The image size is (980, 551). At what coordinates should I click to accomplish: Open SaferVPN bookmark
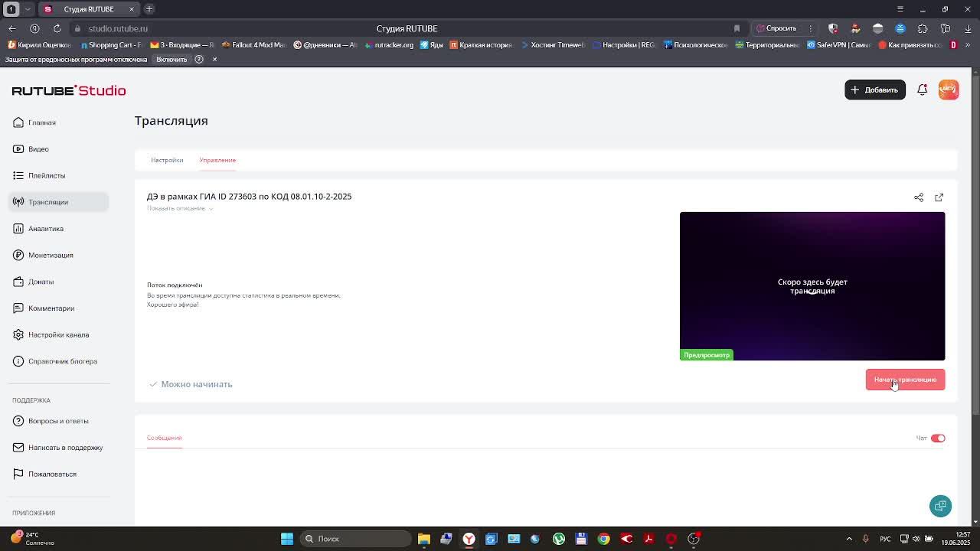(838, 45)
